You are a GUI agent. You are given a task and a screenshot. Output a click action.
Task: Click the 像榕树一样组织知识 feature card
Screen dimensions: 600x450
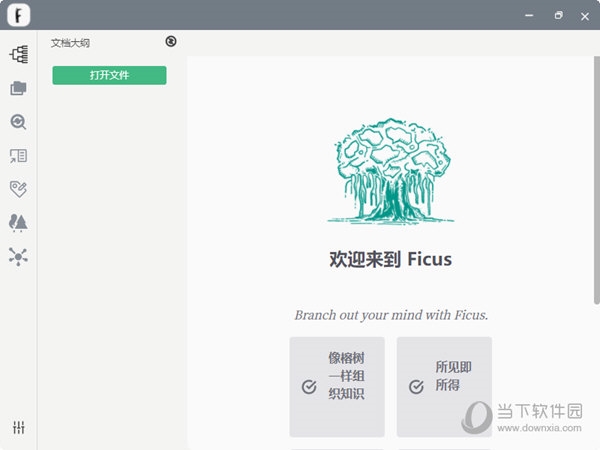point(337,387)
